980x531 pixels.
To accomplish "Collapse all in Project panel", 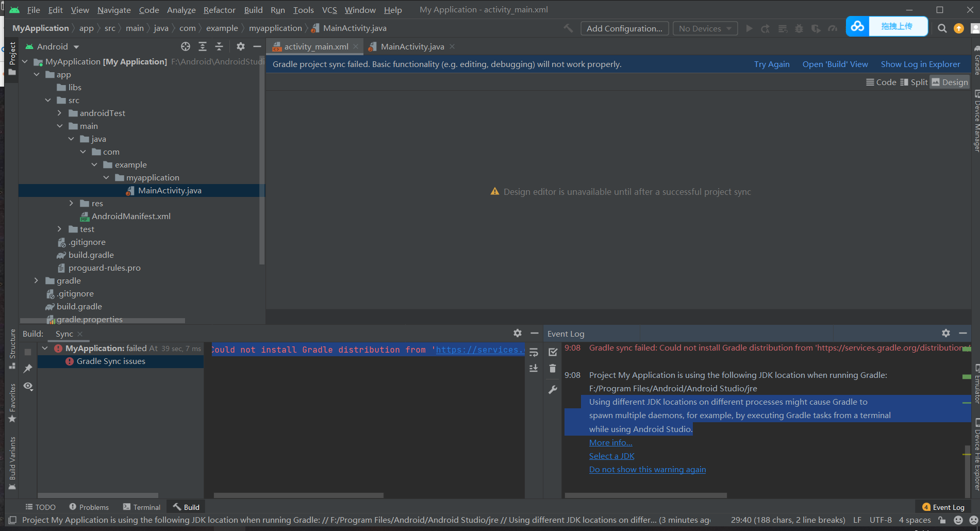I will pyautogui.click(x=219, y=46).
